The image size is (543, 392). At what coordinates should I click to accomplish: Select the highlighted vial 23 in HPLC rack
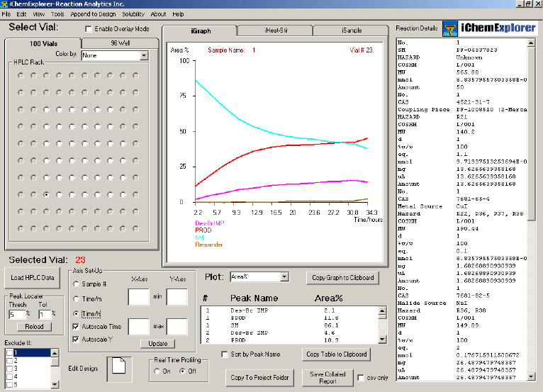(x=46, y=194)
